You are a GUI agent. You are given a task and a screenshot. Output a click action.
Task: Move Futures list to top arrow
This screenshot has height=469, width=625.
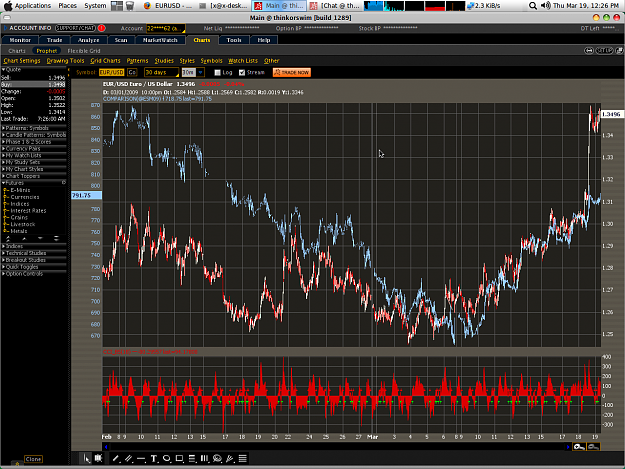coord(8,238)
